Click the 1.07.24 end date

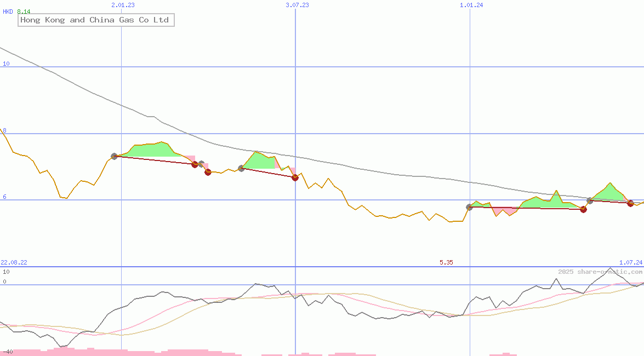pos(631,262)
